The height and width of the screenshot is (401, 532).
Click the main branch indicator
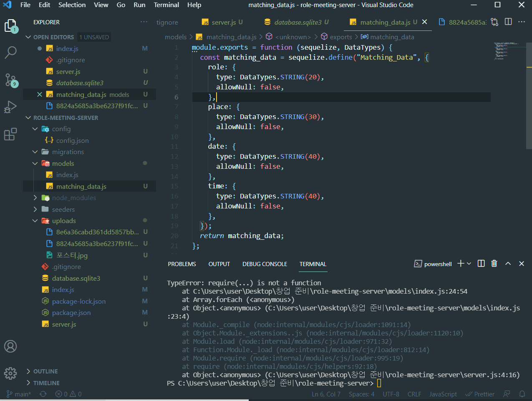point(19,394)
